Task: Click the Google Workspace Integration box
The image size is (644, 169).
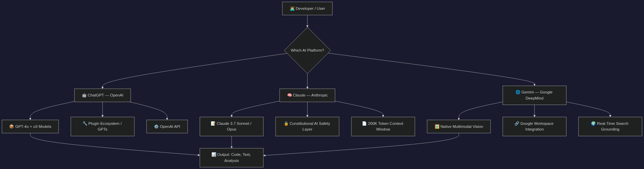Action: point(534,126)
